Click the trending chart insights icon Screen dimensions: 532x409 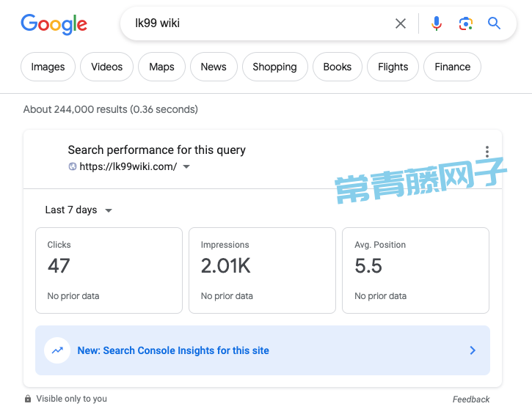(x=57, y=350)
